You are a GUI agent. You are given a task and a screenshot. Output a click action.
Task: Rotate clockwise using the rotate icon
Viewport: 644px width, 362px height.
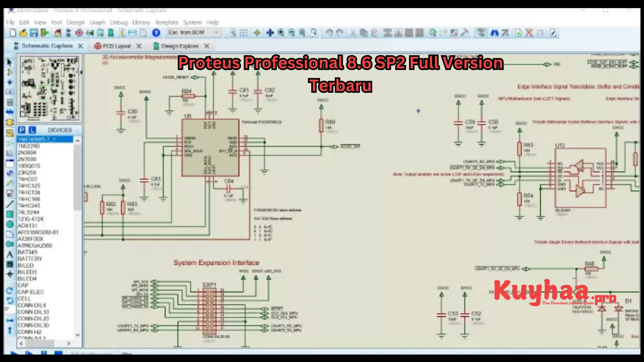(10, 291)
